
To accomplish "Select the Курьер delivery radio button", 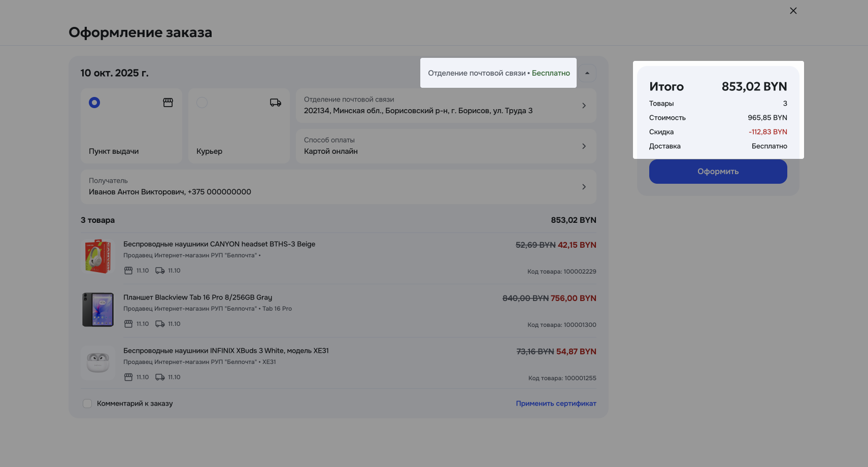I will (202, 103).
